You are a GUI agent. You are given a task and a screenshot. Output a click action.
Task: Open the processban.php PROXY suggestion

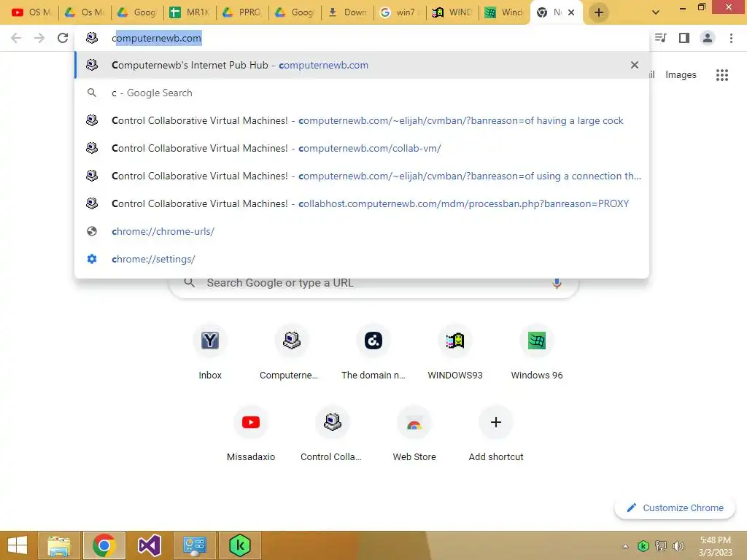362,203
